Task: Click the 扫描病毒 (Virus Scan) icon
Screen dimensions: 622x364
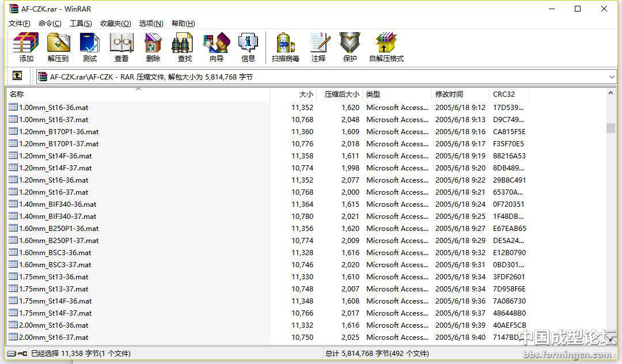Action: [286, 47]
